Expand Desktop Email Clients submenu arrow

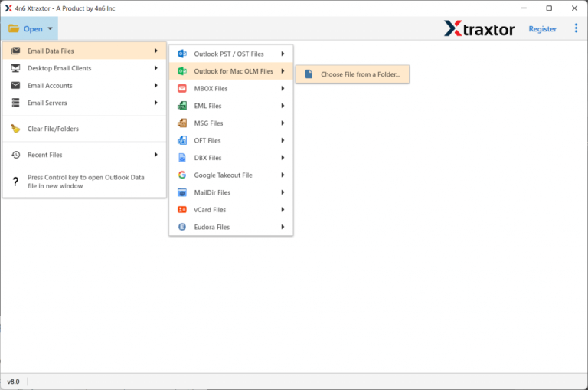coord(156,68)
